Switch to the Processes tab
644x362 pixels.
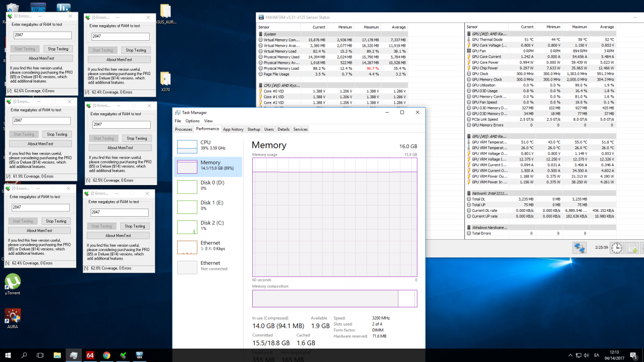[x=184, y=129]
